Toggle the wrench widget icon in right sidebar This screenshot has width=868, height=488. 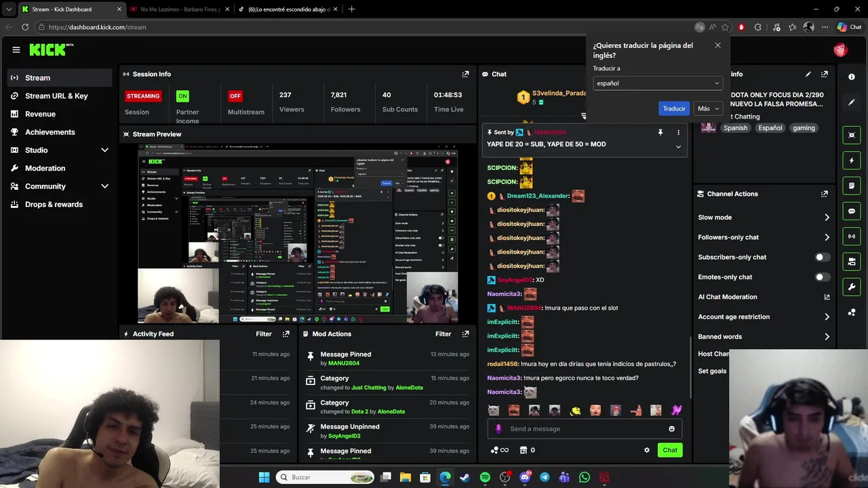852,287
